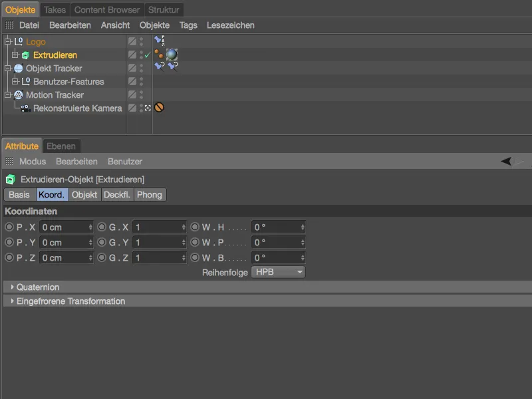Click the Rekonstruierte Kamera camera icon
Viewport: 532px width, 399px height.
tap(25, 108)
